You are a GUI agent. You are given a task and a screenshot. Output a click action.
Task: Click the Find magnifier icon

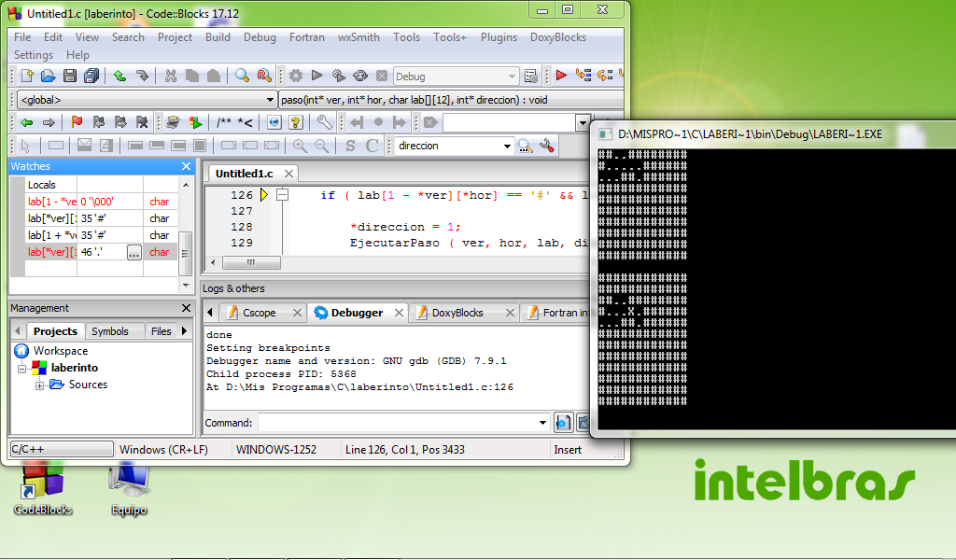pos(242,76)
